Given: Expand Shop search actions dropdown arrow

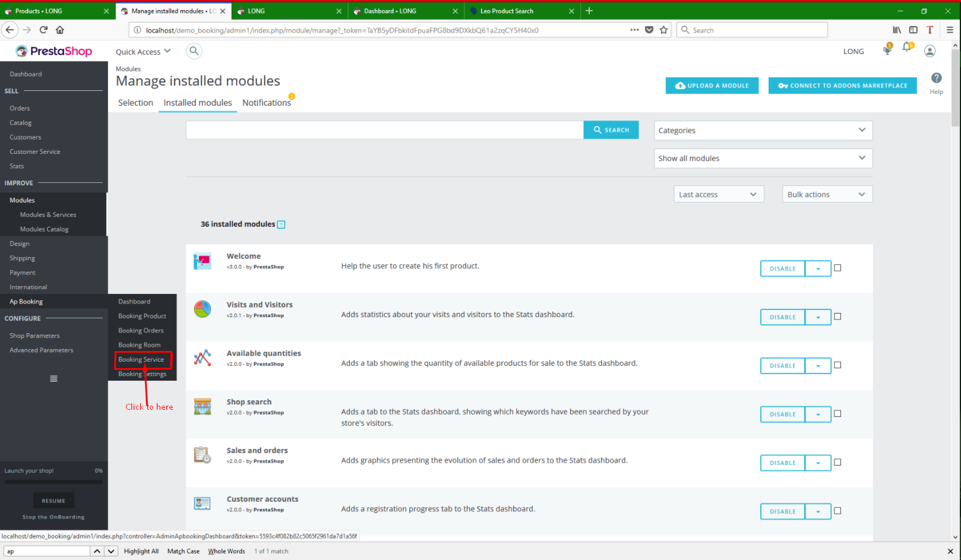Looking at the screenshot, I should (818, 415).
